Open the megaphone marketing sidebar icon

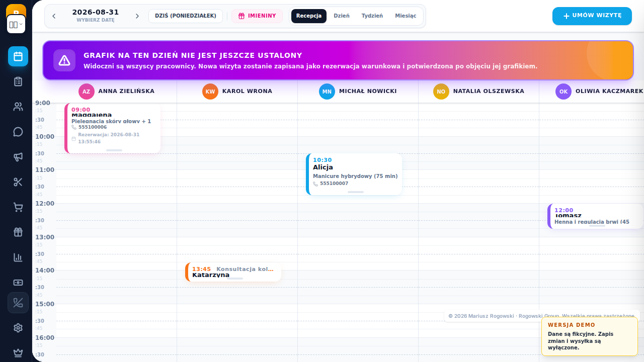pos(18,157)
